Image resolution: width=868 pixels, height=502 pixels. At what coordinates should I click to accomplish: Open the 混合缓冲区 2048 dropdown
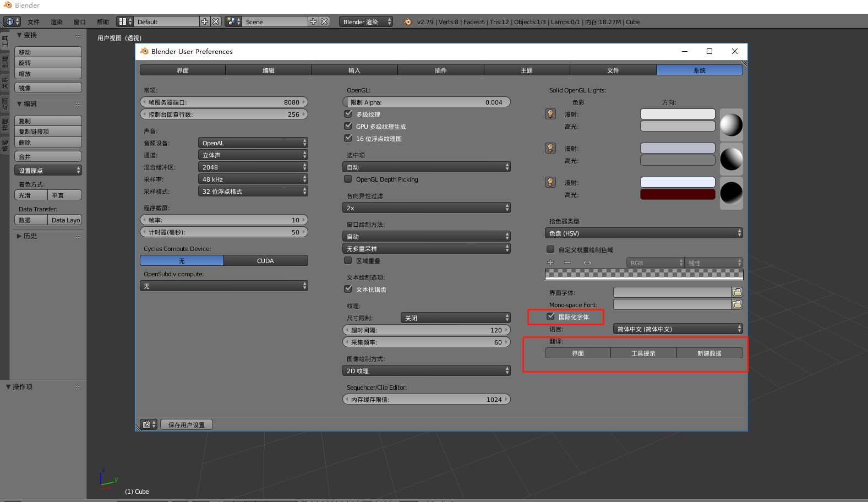click(253, 167)
